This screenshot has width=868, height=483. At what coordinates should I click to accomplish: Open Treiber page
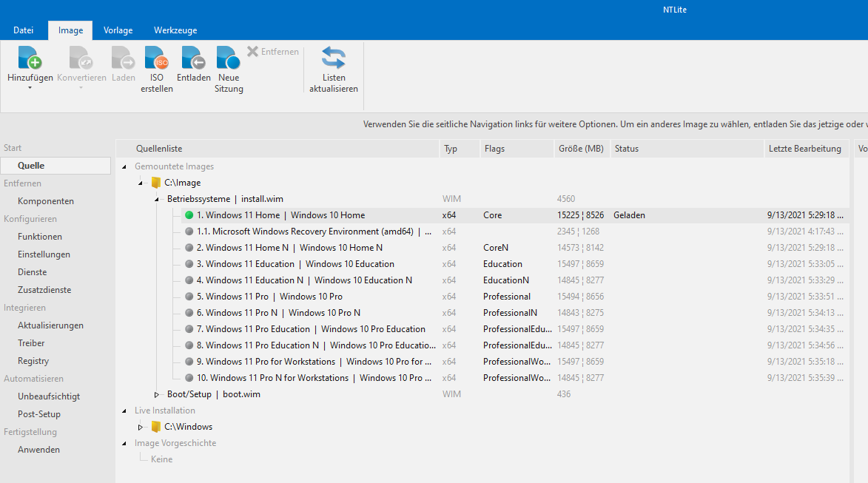click(x=31, y=343)
